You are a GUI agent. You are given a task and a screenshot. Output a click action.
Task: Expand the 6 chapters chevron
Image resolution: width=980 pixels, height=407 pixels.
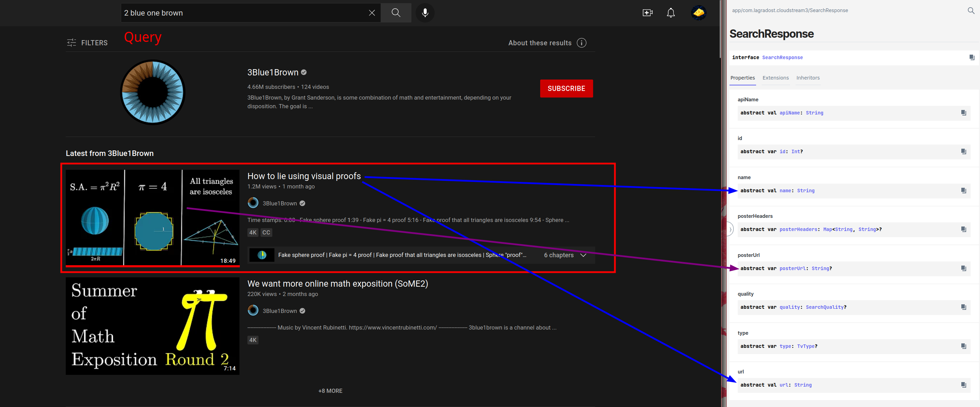point(583,255)
